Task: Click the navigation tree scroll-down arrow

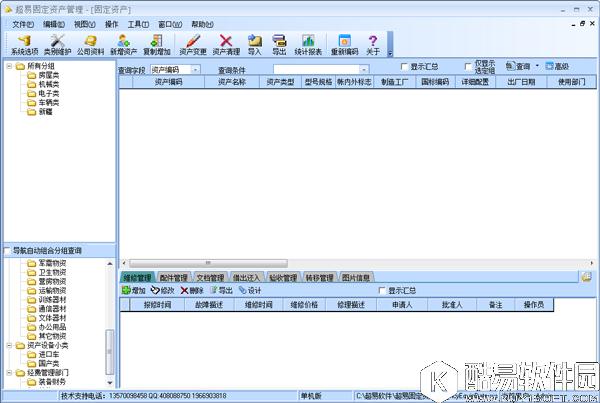Action: 110,382
